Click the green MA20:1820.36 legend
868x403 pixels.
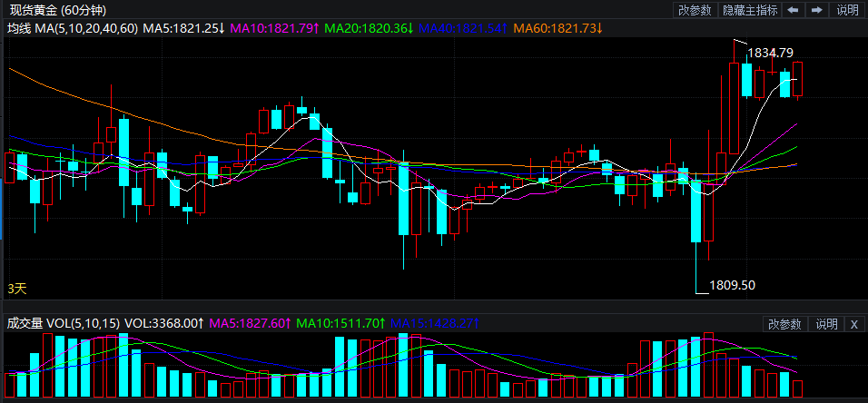(x=368, y=29)
